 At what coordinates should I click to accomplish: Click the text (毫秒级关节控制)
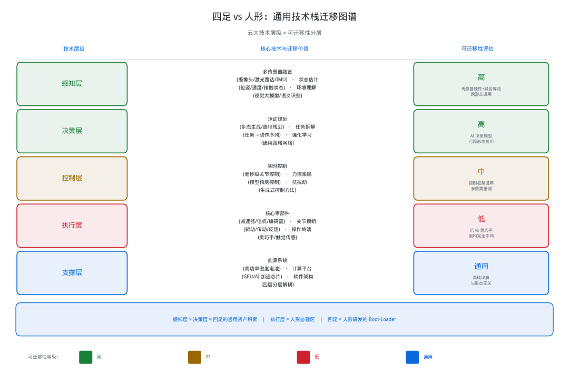pyautogui.click(x=262, y=174)
